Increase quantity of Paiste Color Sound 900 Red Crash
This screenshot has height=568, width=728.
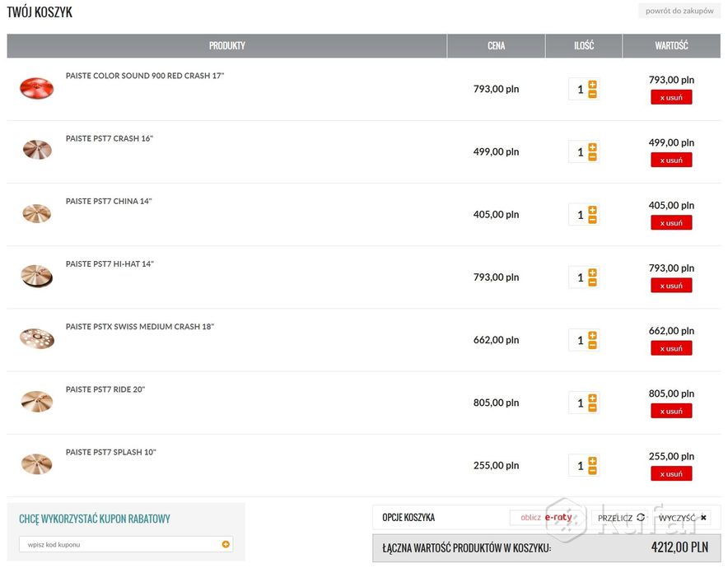tap(592, 85)
